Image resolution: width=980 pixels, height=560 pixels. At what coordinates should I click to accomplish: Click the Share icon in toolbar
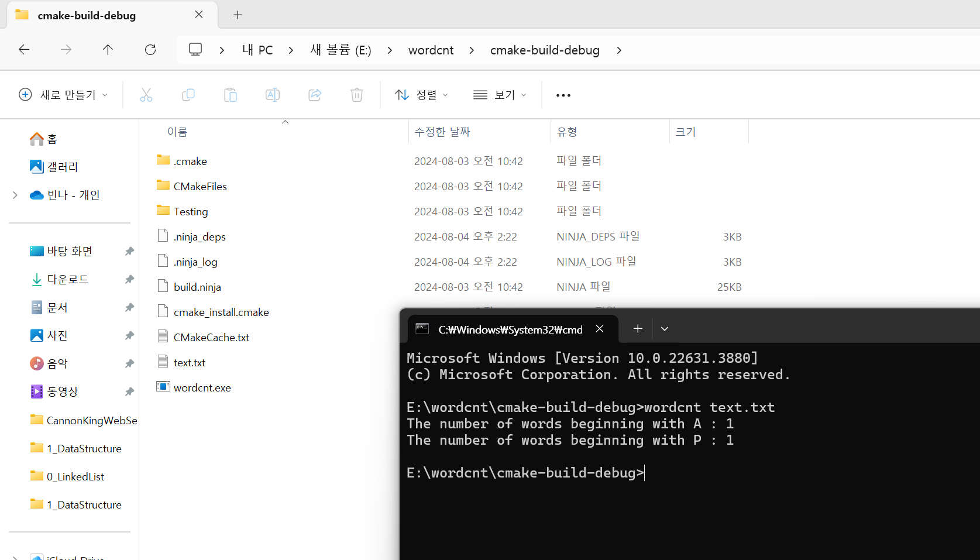[315, 95]
